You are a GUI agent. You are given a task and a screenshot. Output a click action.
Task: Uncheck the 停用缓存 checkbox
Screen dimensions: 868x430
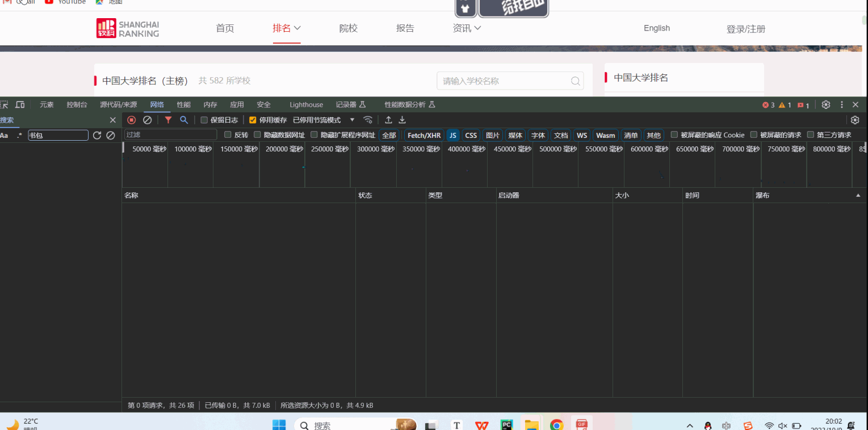click(253, 120)
